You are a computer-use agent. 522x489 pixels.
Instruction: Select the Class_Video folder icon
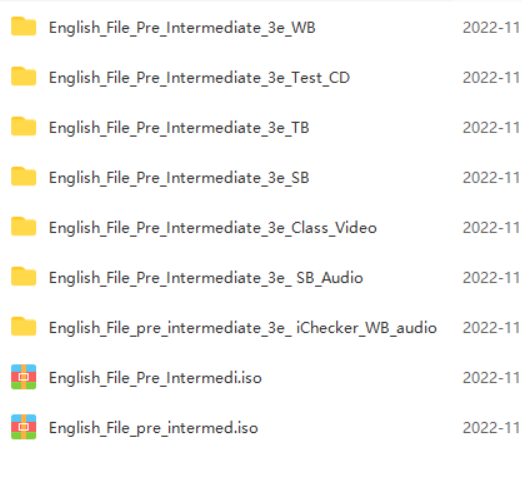23,226
